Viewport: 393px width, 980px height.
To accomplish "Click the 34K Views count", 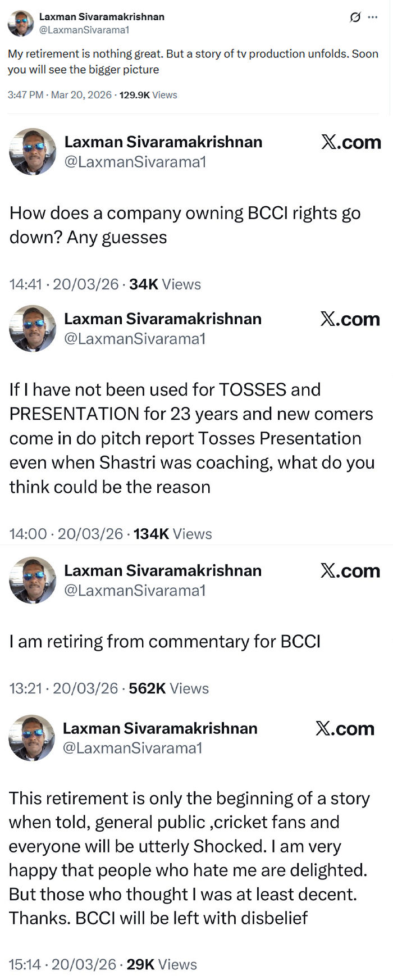I will [165, 284].
